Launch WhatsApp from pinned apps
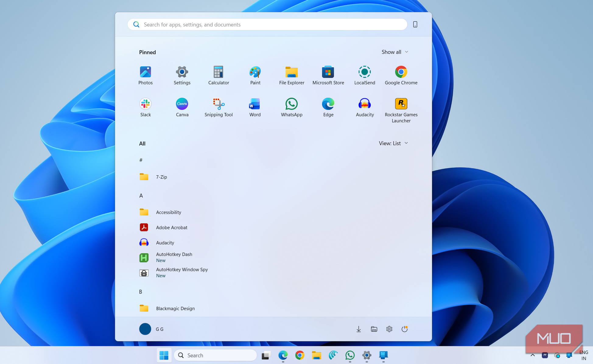This screenshot has height=364, width=593. (292, 107)
